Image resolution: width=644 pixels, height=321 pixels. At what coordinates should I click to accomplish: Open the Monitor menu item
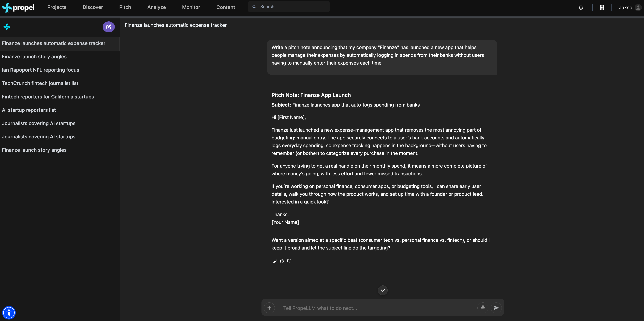191,7
